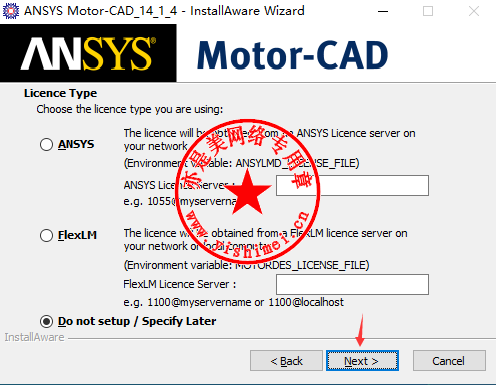This screenshot has height=385, width=496.
Task: Click the ANSYS radio option label text
Action: point(76,144)
